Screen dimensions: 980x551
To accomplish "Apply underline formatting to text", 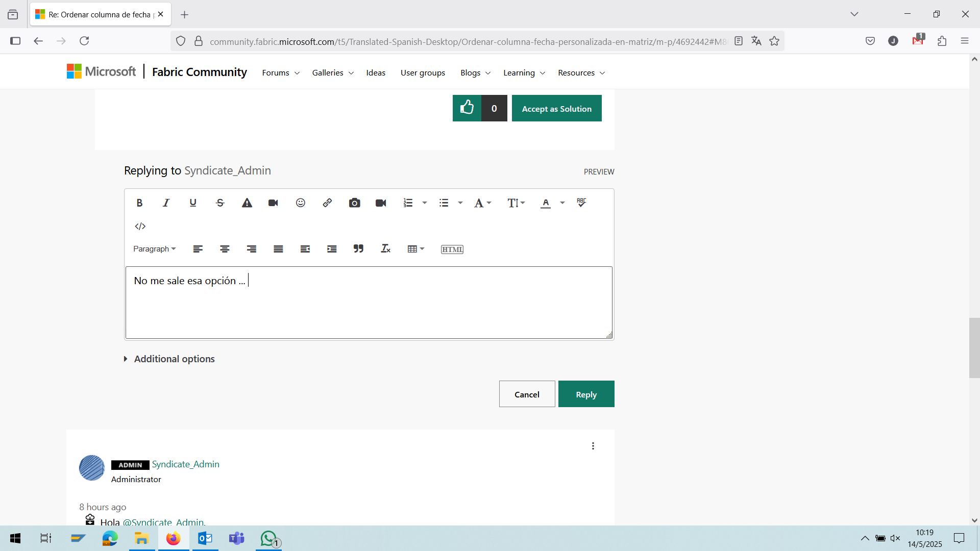I will (193, 203).
